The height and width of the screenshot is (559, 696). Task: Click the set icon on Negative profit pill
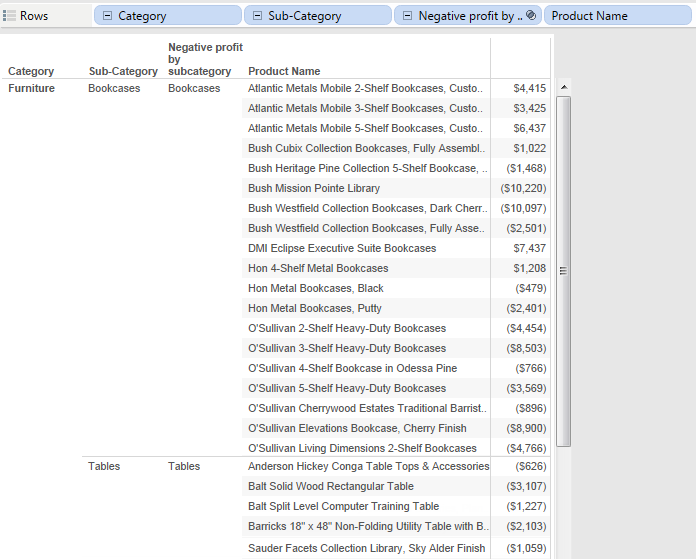coord(531,16)
